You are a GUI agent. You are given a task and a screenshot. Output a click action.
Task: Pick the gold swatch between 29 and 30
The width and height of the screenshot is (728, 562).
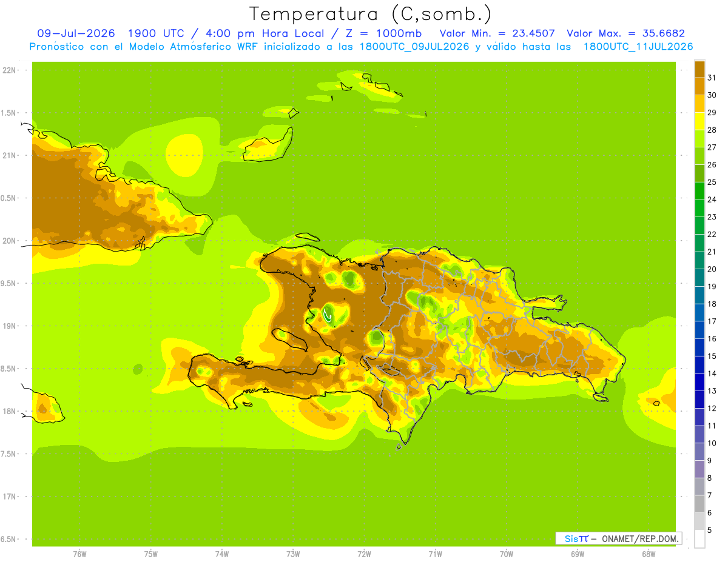pos(699,104)
